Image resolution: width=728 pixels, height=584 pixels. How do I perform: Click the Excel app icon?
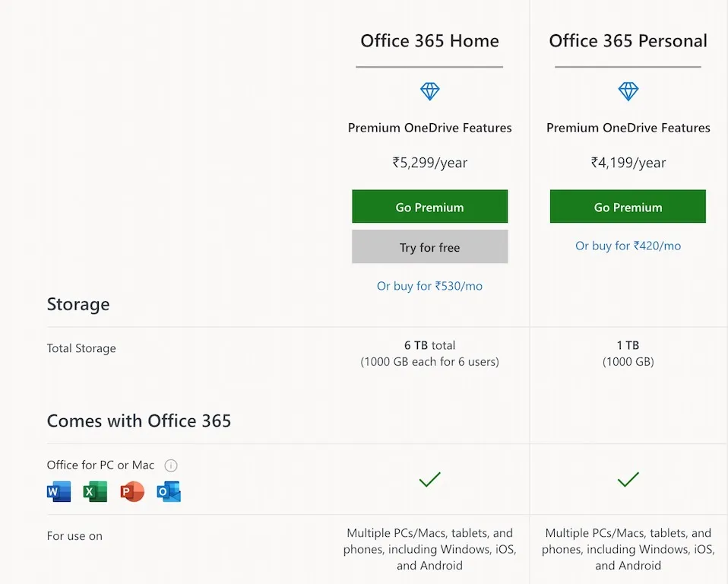coord(95,491)
